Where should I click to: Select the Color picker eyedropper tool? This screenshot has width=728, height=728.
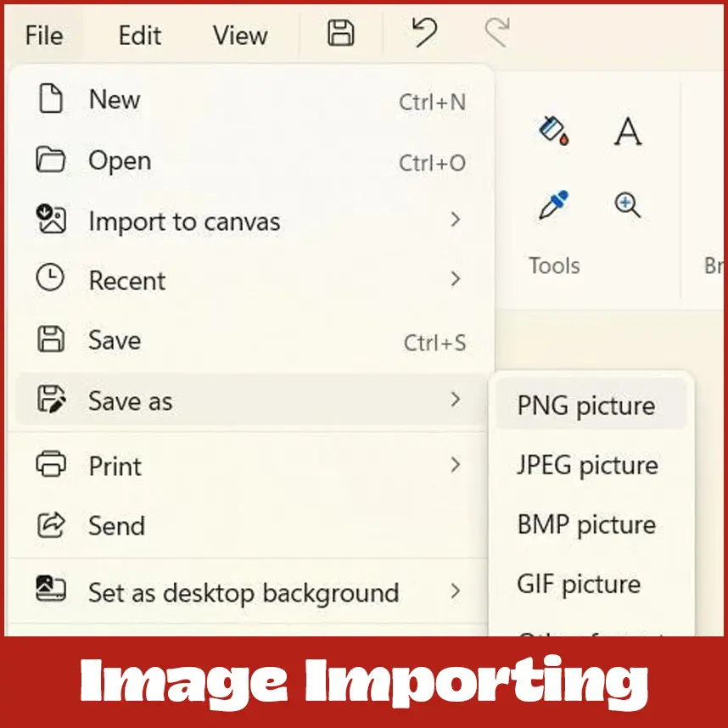(x=553, y=204)
